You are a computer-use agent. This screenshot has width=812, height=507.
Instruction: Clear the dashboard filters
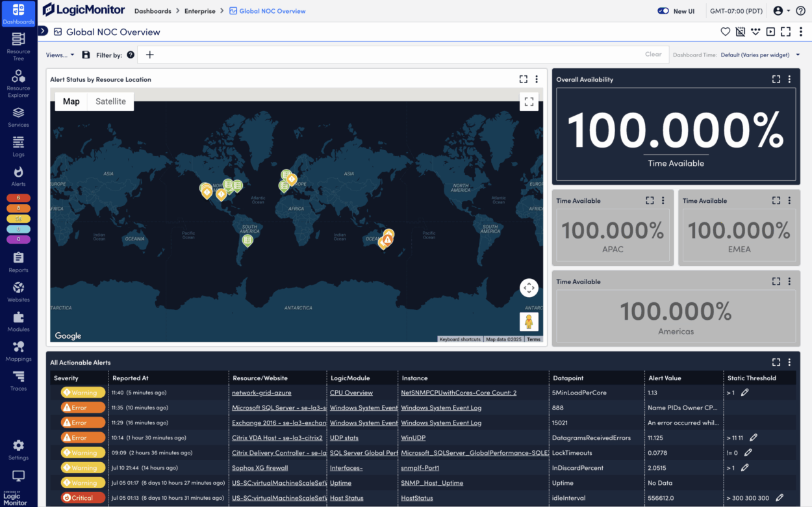pyautogui.click(x=653, y=55)
